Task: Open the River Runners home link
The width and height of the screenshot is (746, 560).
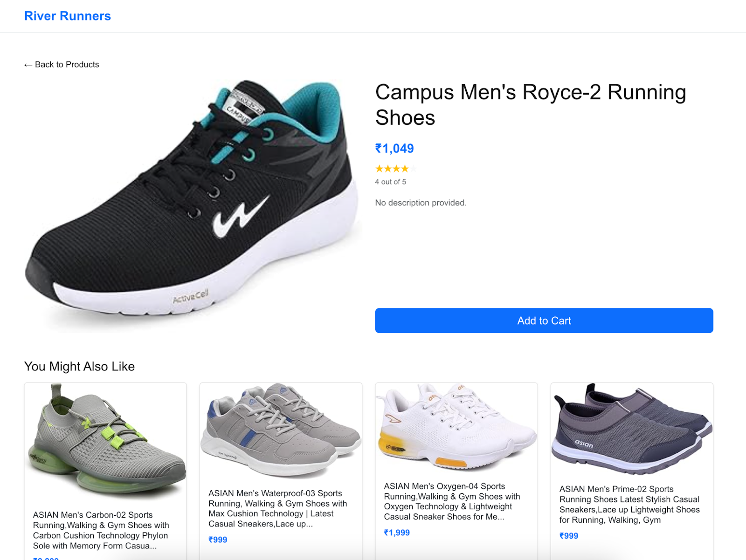Action: tap(68, 16)
